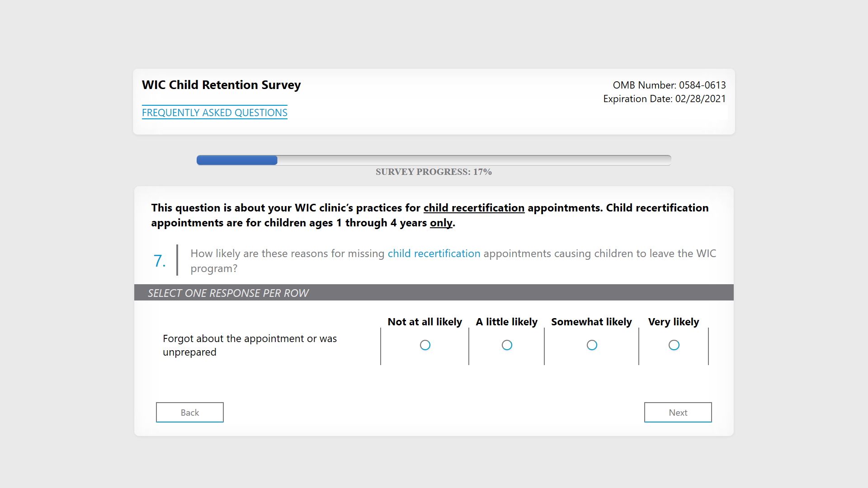This screenshot has height=488, width=868.
Task: Click the blue filled progress bar portion
Action: (237, 160)
